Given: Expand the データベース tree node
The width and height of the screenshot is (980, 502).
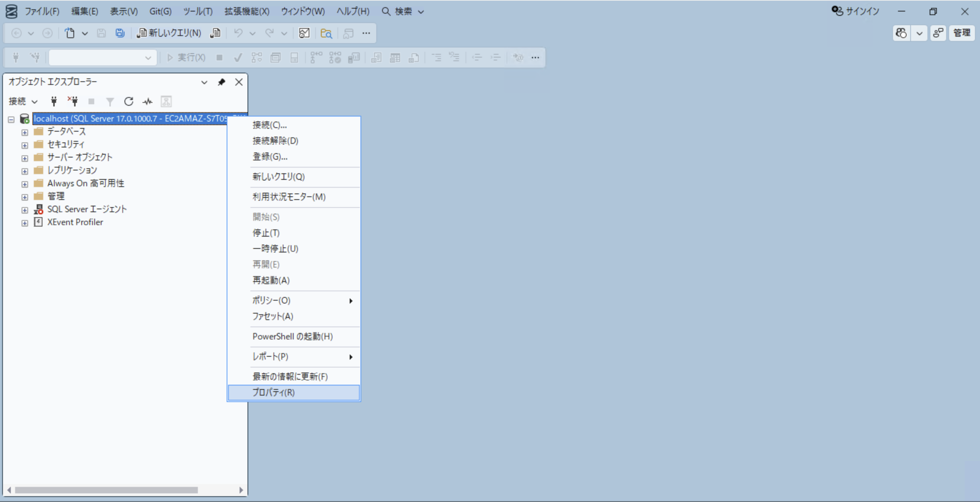Looking at the screenshot, I should click(24, 132).
